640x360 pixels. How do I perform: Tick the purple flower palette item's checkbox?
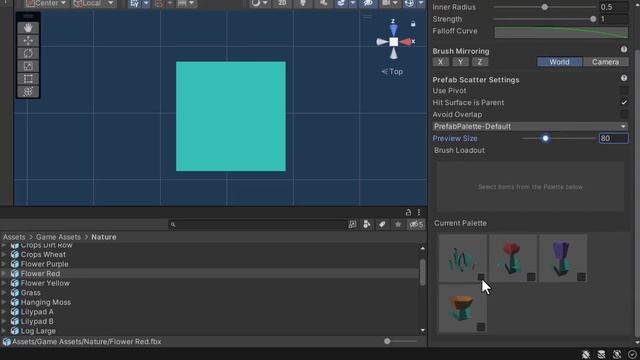click(x=581, y=277)
